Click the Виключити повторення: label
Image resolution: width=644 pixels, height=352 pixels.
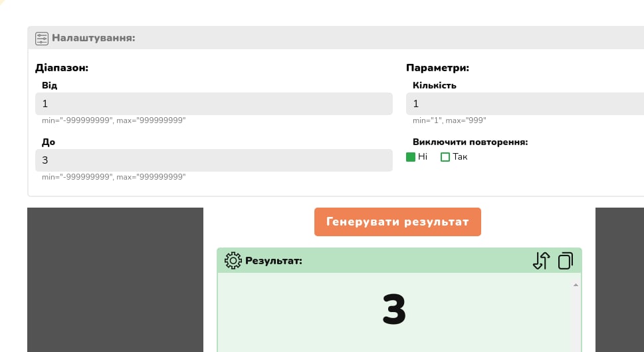tap(471, 142)
